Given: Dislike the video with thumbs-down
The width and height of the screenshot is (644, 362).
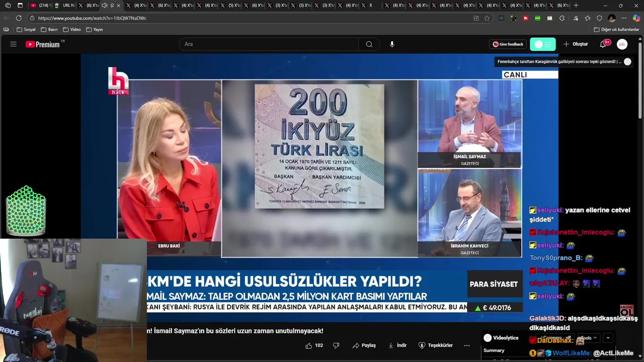Looking at the screenshot, I should (336, 345).
